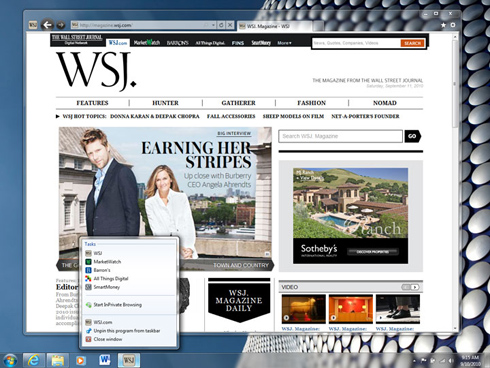Expand the More dropdown in WSJ network bar

point(284,43)
